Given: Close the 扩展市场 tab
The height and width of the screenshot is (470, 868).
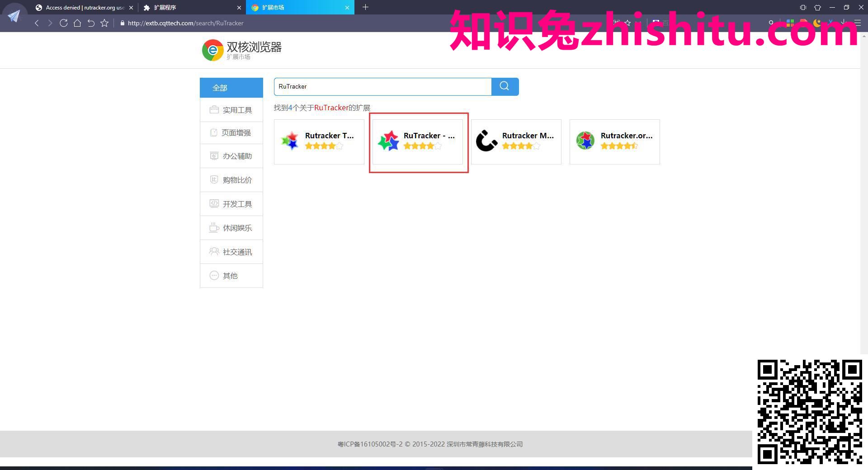Looking at the screenshot, I should point(347,8).
